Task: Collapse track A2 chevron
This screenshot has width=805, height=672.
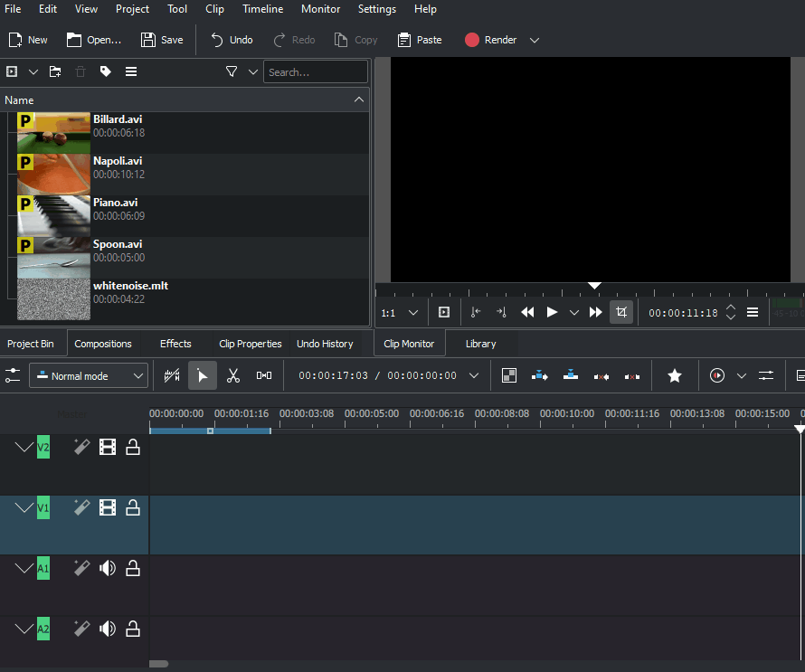Action: pyautogui.click(x=24, y=629)
